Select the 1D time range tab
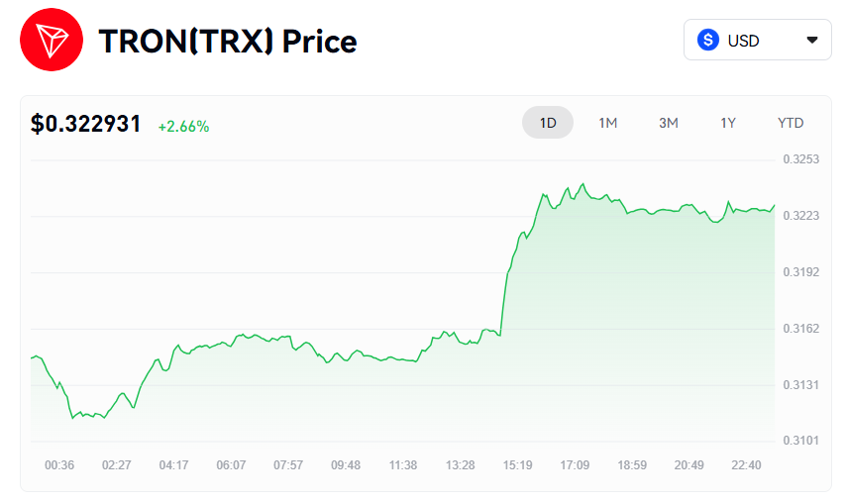The width and height of the screenshot is (846, 504). coord(548,123)
